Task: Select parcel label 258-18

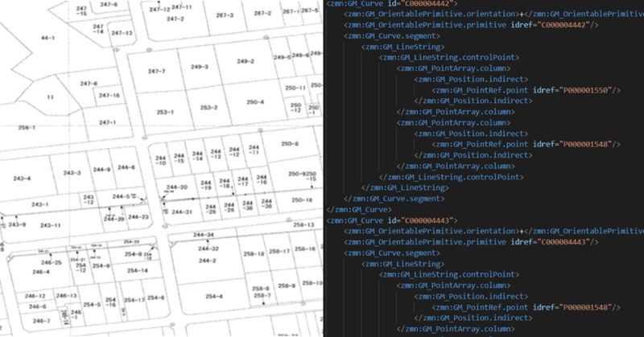Action: point(254,253)
